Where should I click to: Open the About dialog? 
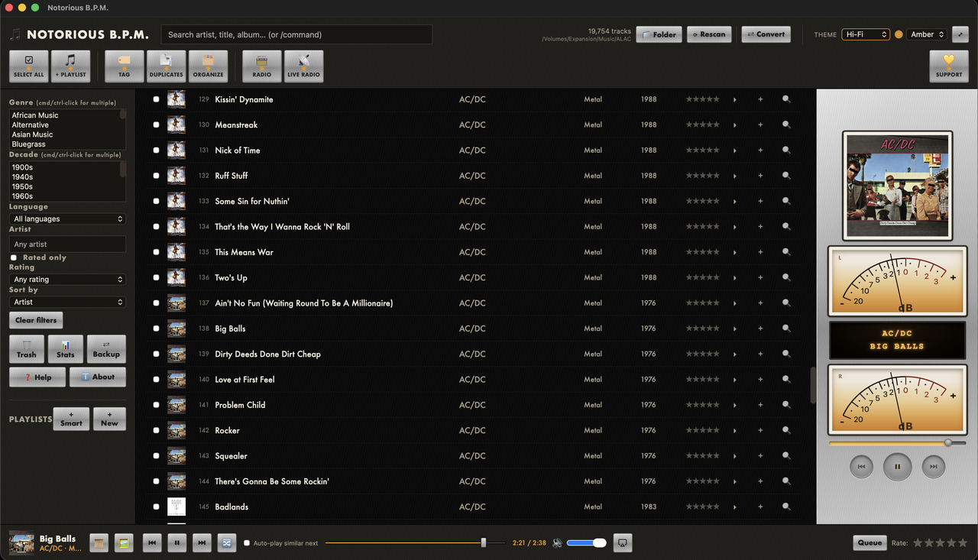coord(98,377)
